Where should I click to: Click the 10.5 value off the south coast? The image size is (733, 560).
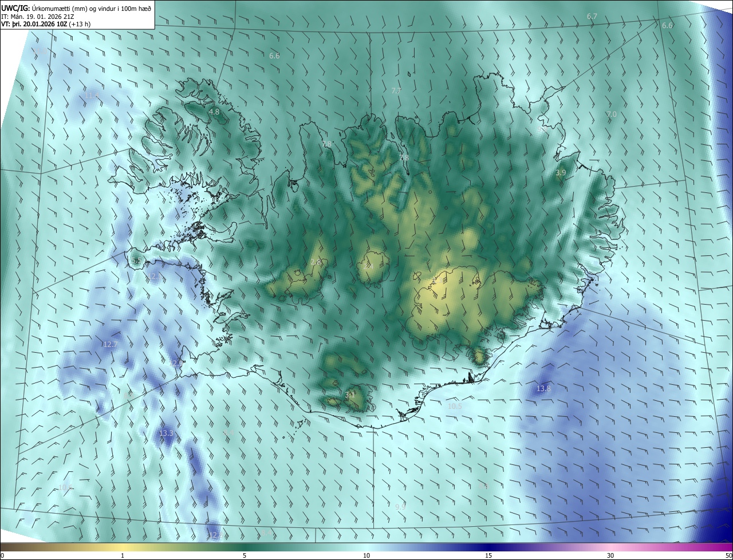(x=455, y=406)
